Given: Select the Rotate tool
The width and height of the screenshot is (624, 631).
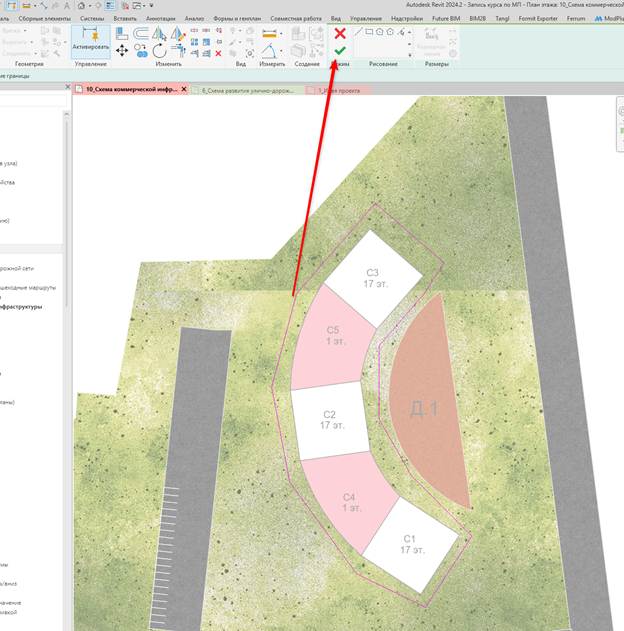Looking at the screenshot, I should [x=160, y=51].
